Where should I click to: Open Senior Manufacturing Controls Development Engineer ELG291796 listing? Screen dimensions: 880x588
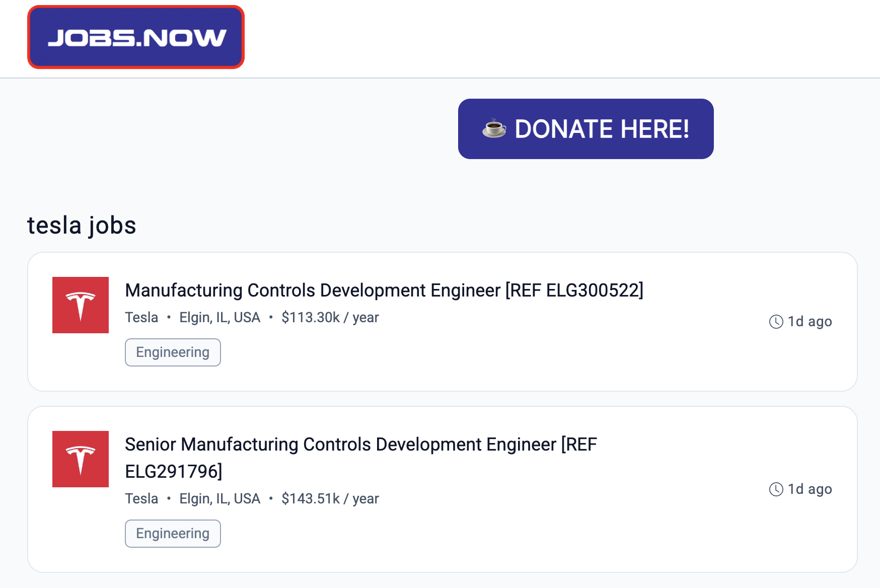(x=361, y=458)
